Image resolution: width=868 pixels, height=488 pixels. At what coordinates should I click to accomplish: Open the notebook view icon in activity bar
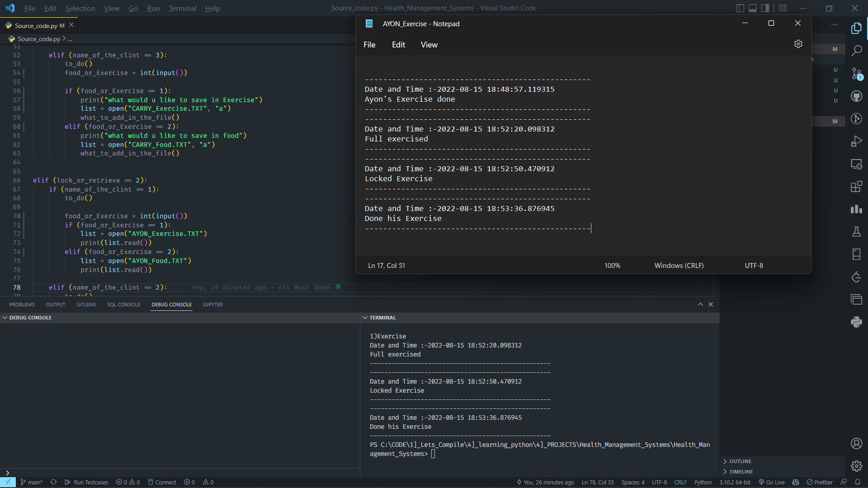(x=856, y=254)
